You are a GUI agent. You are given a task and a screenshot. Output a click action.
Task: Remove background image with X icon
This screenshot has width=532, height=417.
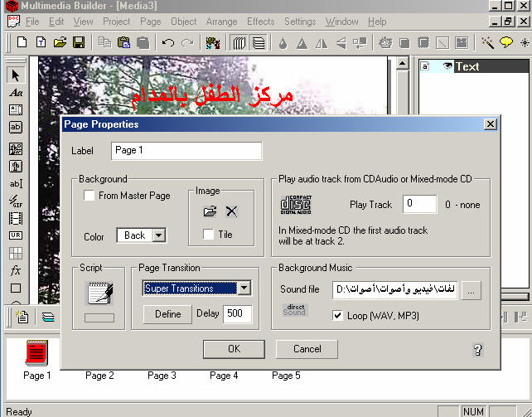[x=232, y=211]
